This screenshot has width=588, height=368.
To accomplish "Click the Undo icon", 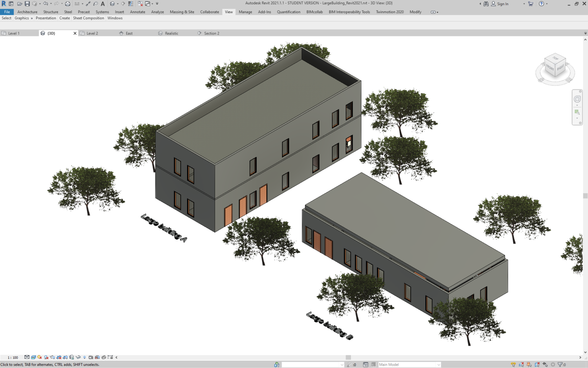I will [x=45, y=3].
